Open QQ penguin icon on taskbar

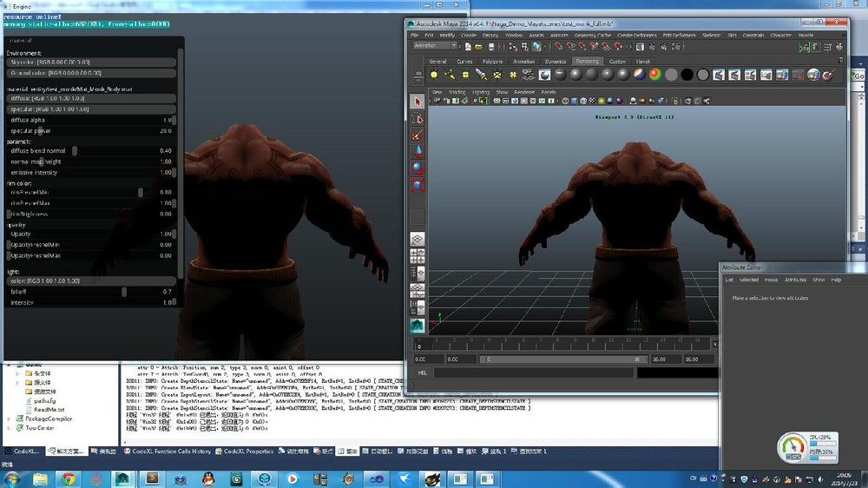[208, 478]
